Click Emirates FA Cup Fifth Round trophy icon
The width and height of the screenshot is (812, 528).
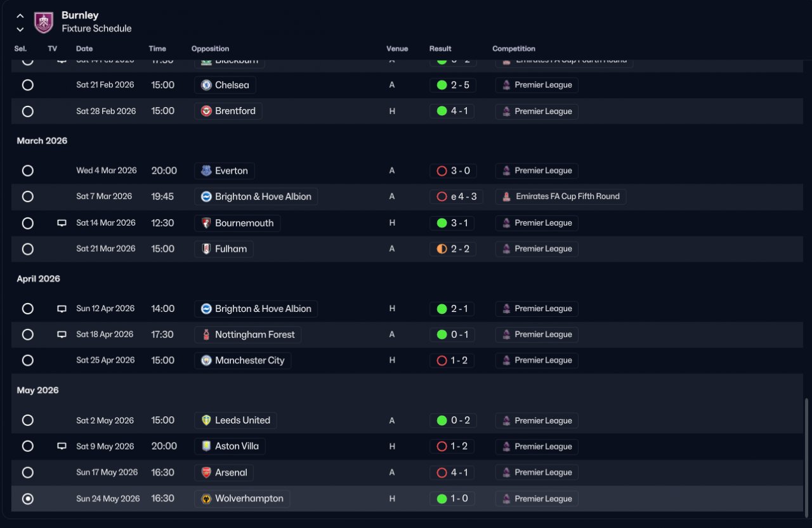click(x=506, y=196)
